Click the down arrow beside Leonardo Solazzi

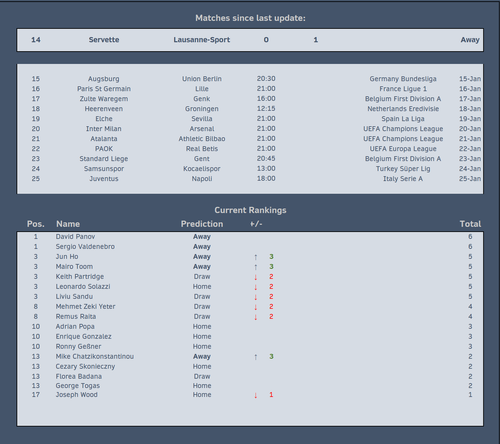tap(256, 287)
